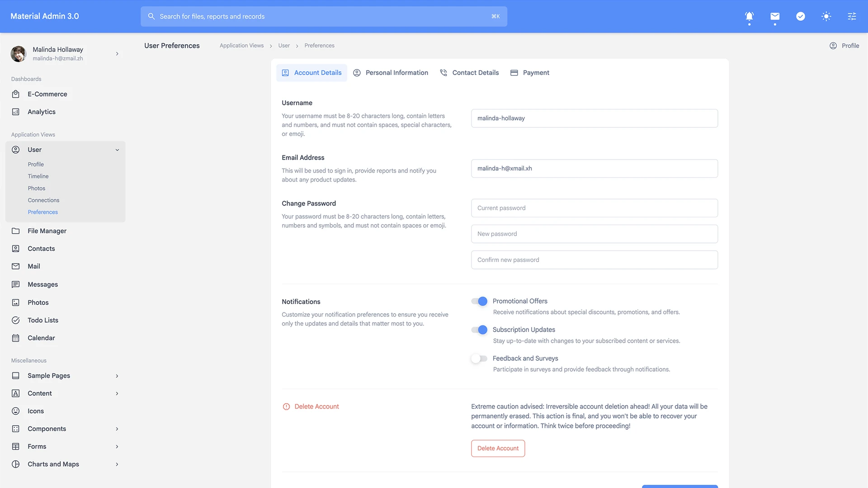
Task: Disable the Subscription Updates toggle
Action: (x=479, y=330)
